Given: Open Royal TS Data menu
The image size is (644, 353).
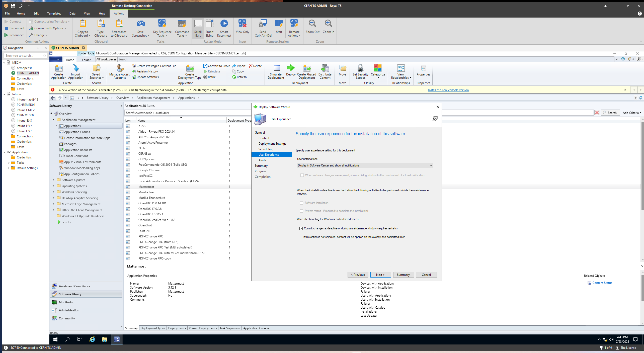Looking at the screenshot, I should [x=72, y=14].
